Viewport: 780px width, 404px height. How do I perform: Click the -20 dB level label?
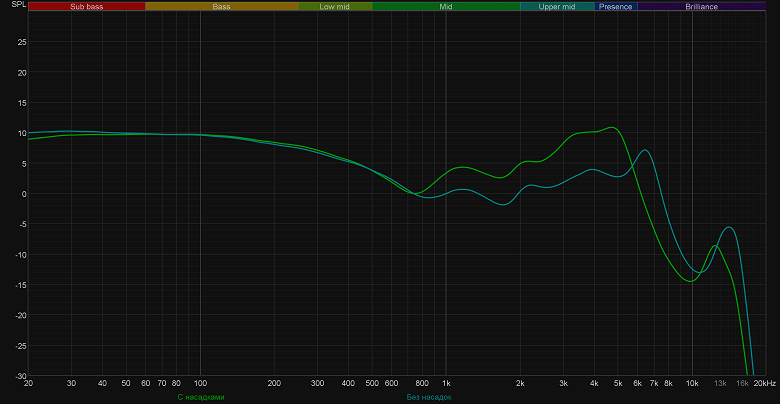click(20, 315)
